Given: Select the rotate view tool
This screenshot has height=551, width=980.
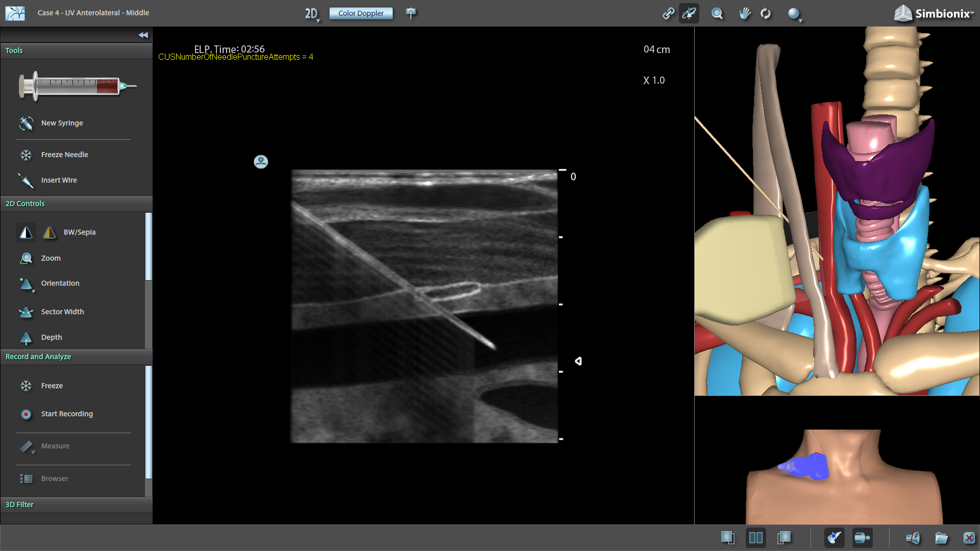Looking at the screenshot, I should [766, 13].
